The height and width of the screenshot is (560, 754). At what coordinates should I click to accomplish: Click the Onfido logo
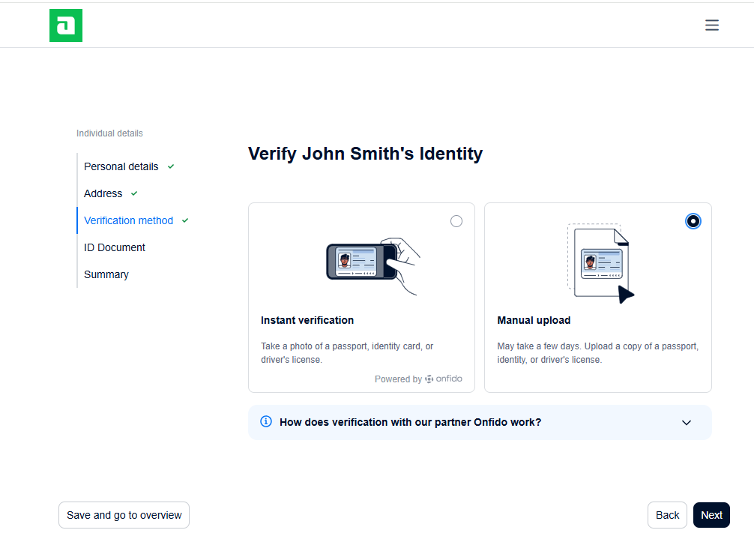[x=444, y=379]
